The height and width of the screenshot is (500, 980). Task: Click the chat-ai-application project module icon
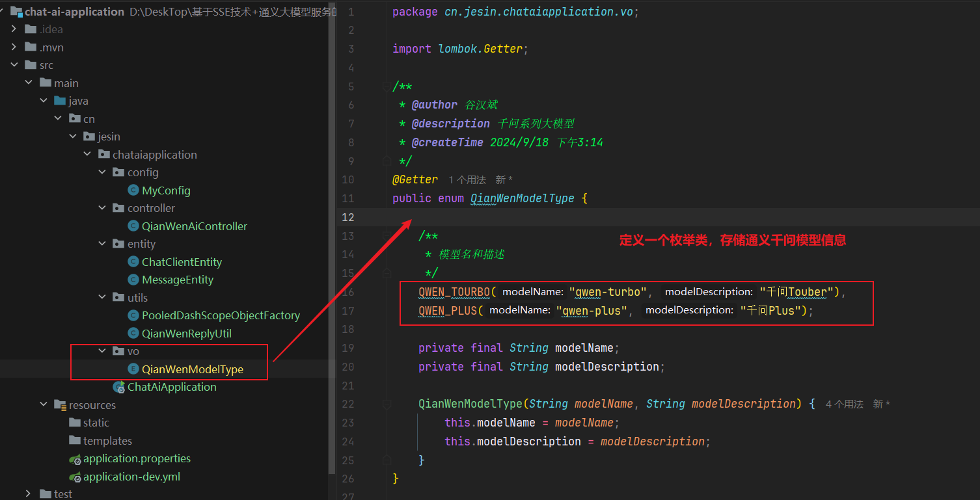pos(16,11)
